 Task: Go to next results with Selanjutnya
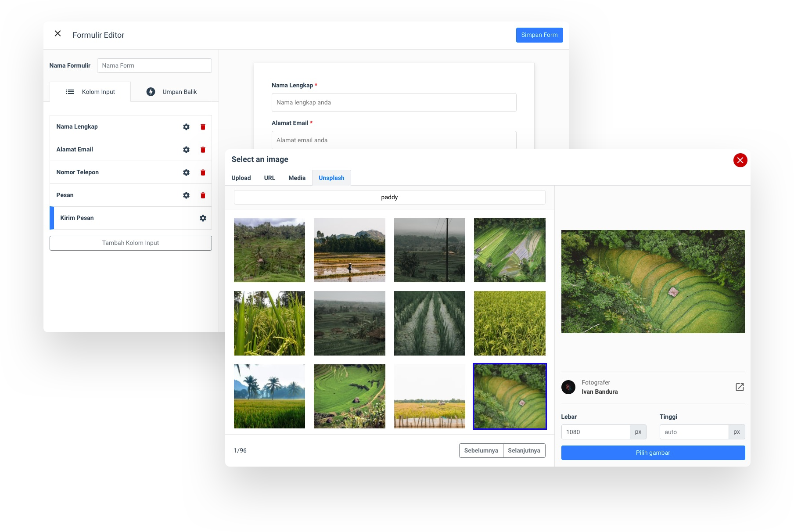tap(524, 450)
